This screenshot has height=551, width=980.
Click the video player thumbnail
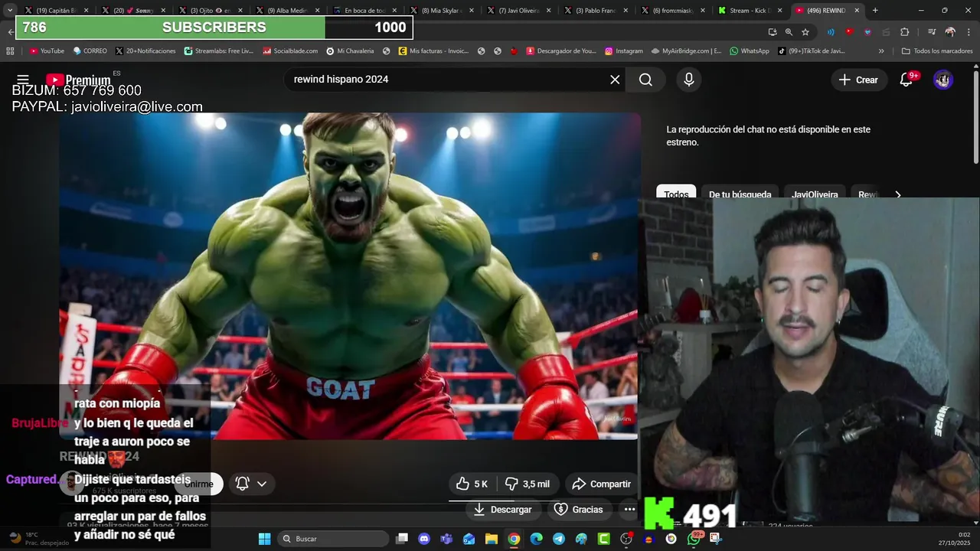[350, 275]
